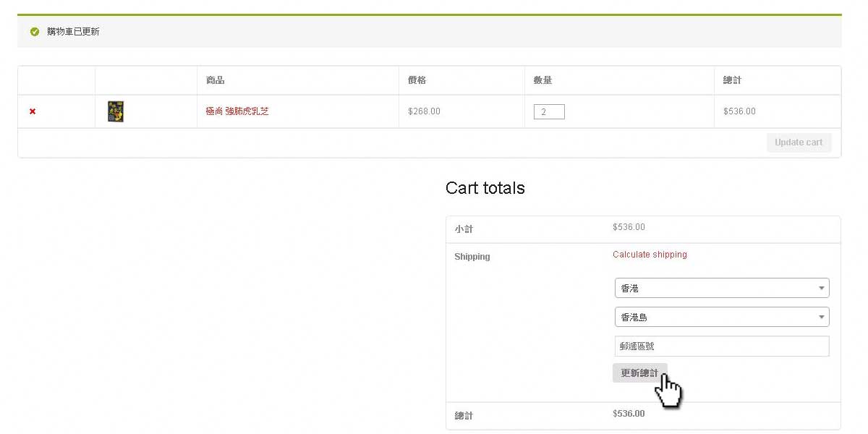The width and height of the screenshot is (868, 434).
Task: Click the Cart totals heading
Action: point(485,188)
